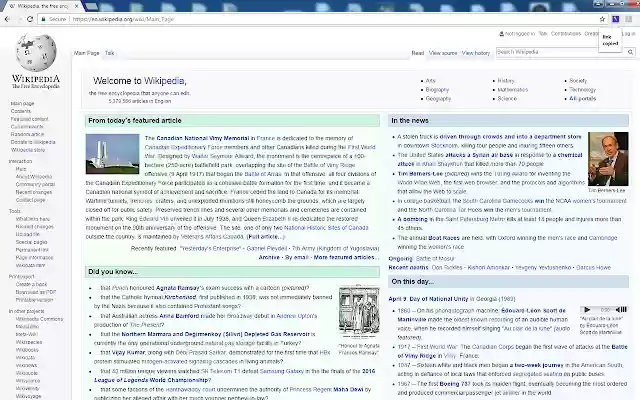Open the Don Rickles link
Screen dimensions: 640x400
tap(447, 268)
